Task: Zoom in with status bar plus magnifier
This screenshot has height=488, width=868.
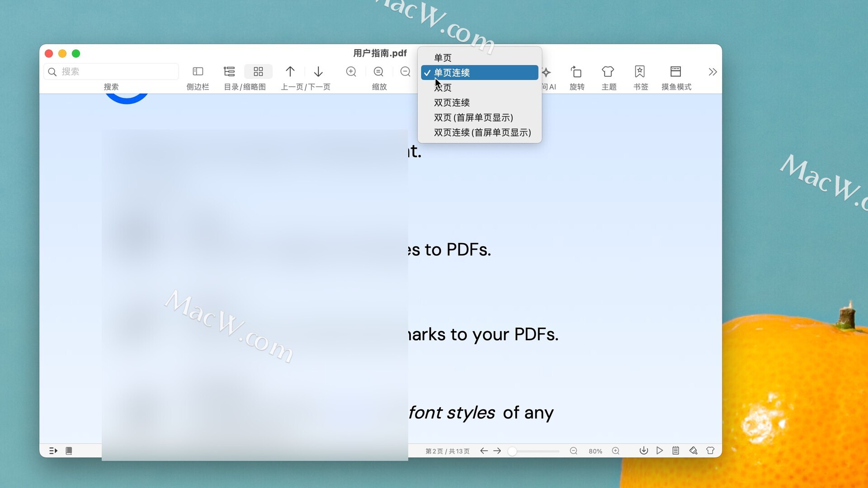Action: tap(616, 450)
